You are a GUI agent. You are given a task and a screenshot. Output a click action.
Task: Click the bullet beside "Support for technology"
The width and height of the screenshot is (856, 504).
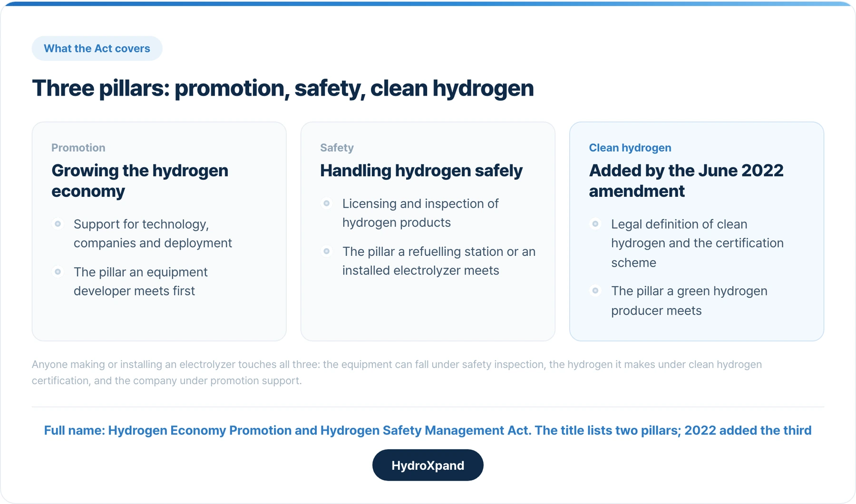[x=58, y=224]
